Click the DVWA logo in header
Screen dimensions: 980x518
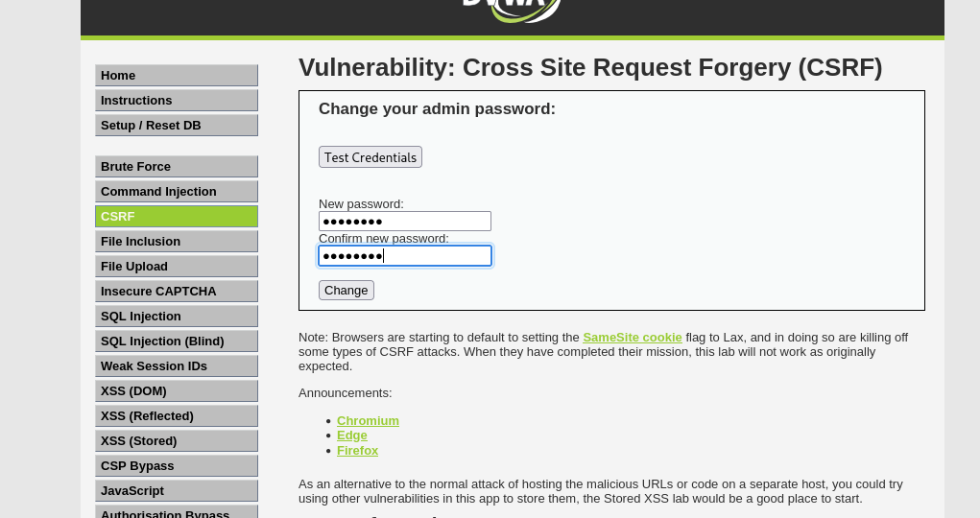point(512,8)
